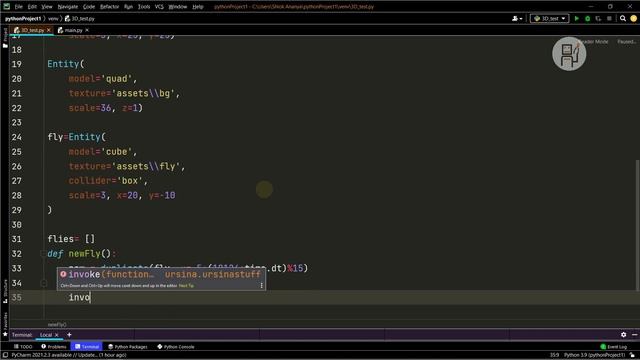Open the VCS menu
Screen dimensions: 640x360
[x=159, y=7]
